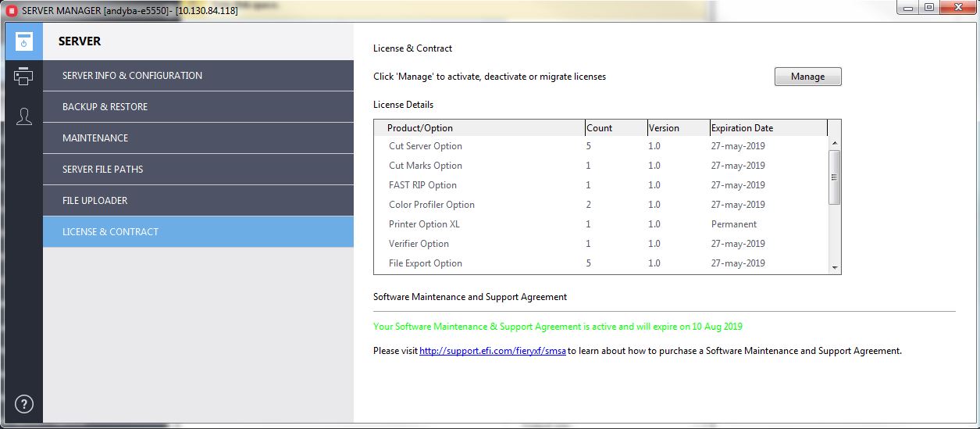Click the license table scrollbar thumb
Viewport: 980px width, 429px height.
click(834, 177)
